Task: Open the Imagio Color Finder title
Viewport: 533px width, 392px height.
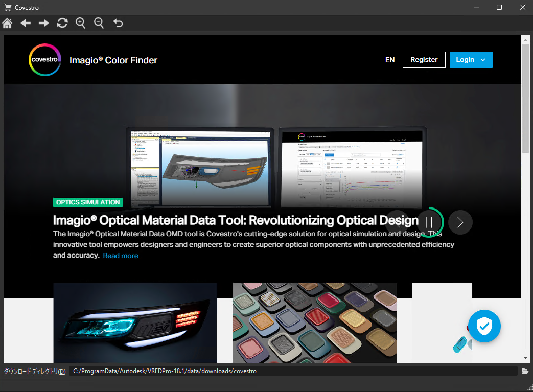Action: tap(113, 60)
